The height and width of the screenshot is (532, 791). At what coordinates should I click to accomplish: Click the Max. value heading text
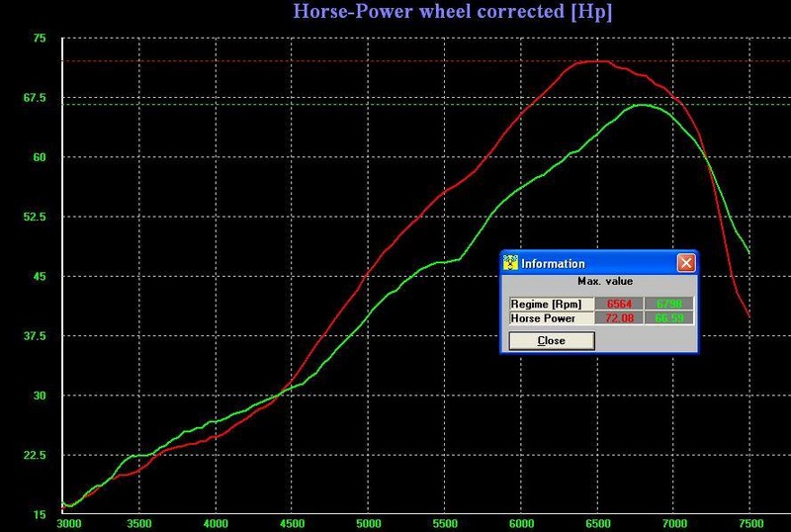point(599,282)
